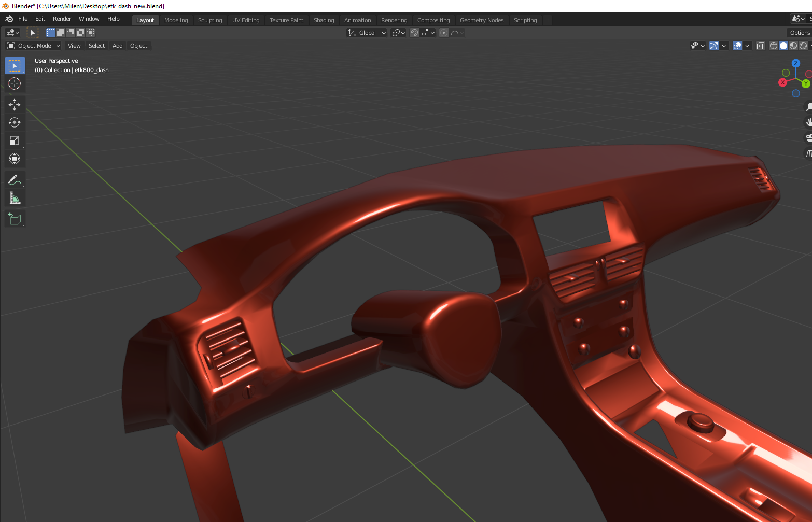Image resolution: width=812 pixels, height=522 pixels.
Task: Open the File menu
Action: pos(23,19)
